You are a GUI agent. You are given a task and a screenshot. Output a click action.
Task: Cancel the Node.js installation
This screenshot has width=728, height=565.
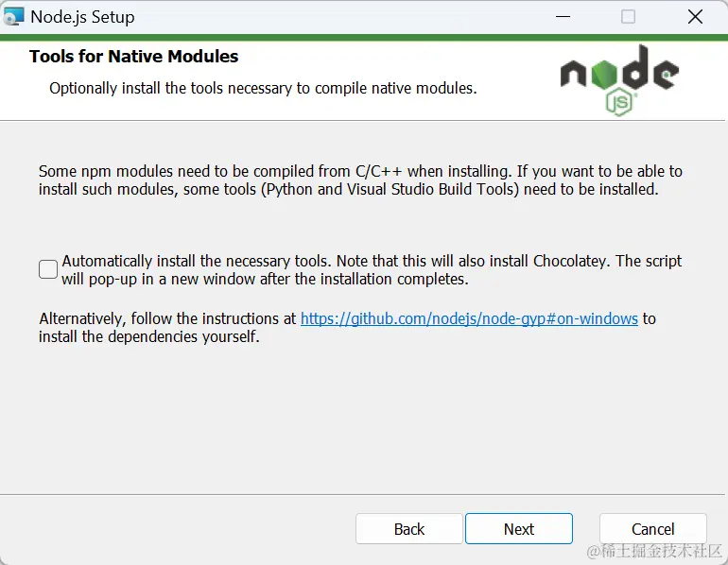pyautogui.click(x=652, y=528)
